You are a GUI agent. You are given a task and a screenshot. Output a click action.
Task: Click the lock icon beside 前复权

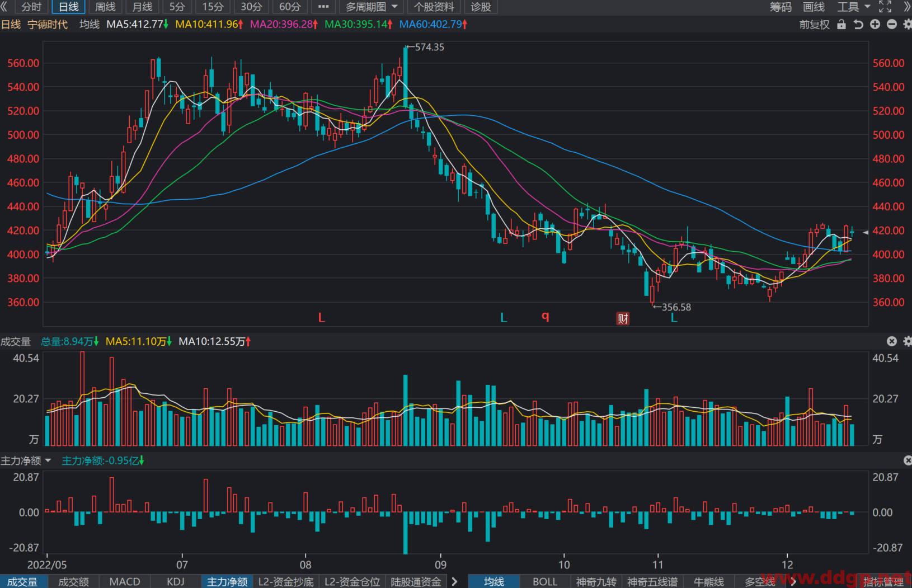click(841, 25)
